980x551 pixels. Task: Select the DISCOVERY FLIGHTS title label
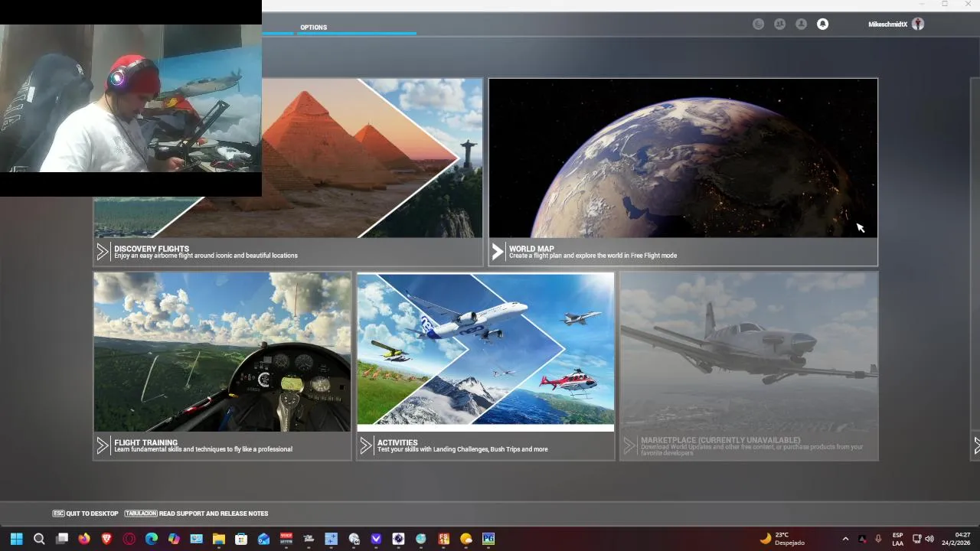point(152,249)
